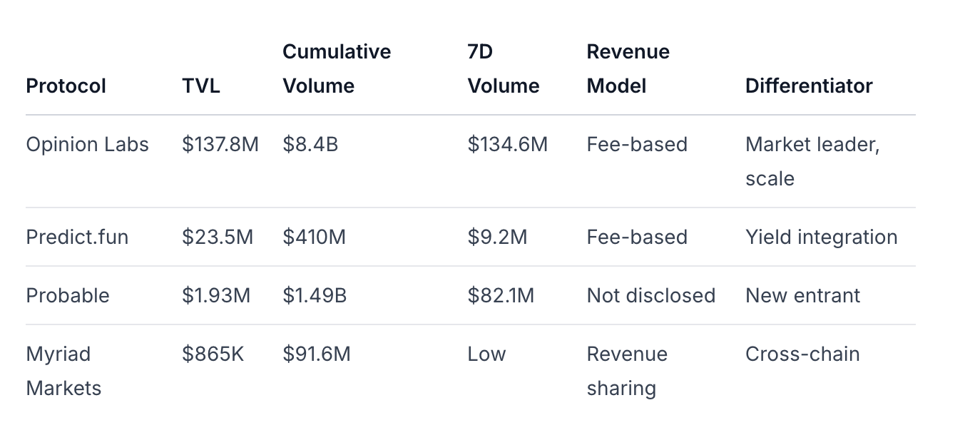The height and width of the screenshot is (435, 980).
Task: Select the 7D Volume column header
Action: click(x=504, y=69)
